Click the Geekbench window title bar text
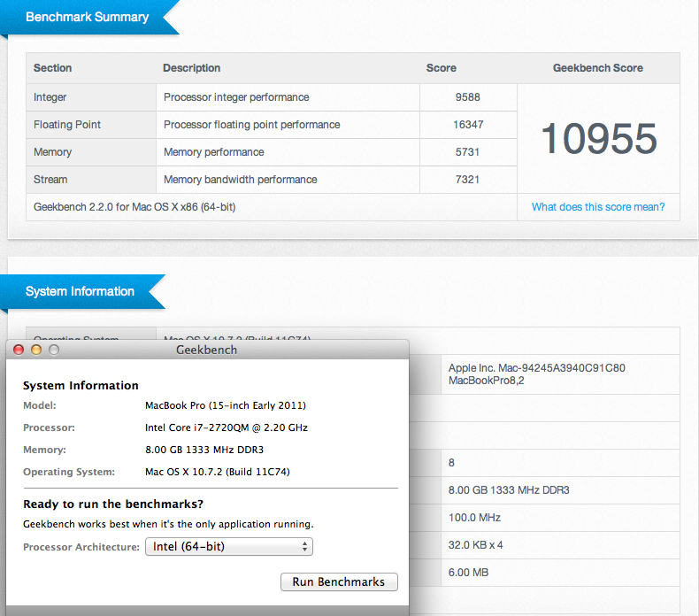The height and width of the screenshot is (616, 699). tap(206, 350)
